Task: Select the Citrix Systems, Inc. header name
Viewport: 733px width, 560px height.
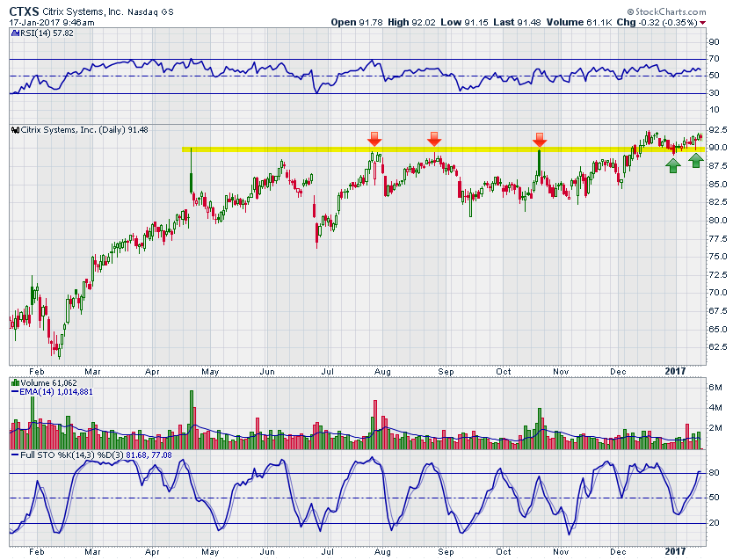Action: tap(83, 11)
